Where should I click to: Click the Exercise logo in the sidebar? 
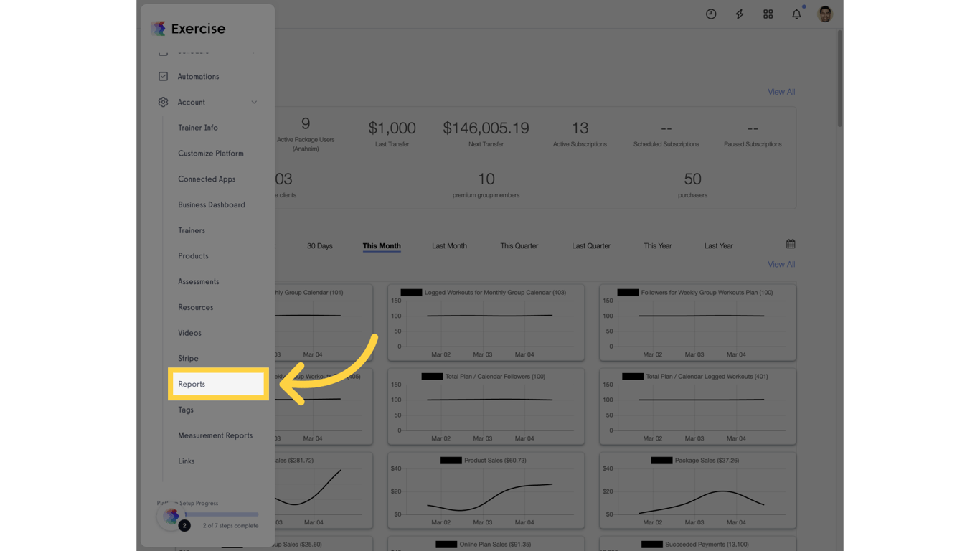(188, 29)
